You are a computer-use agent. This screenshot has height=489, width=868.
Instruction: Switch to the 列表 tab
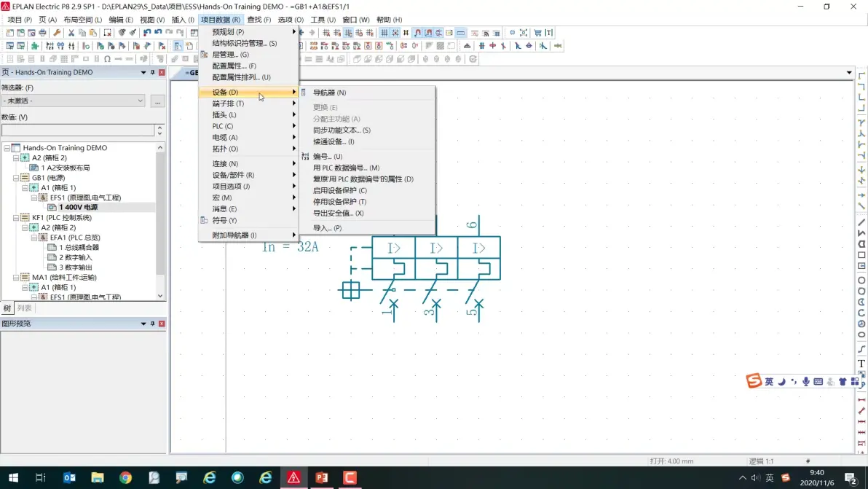click(x=24, y=308)
